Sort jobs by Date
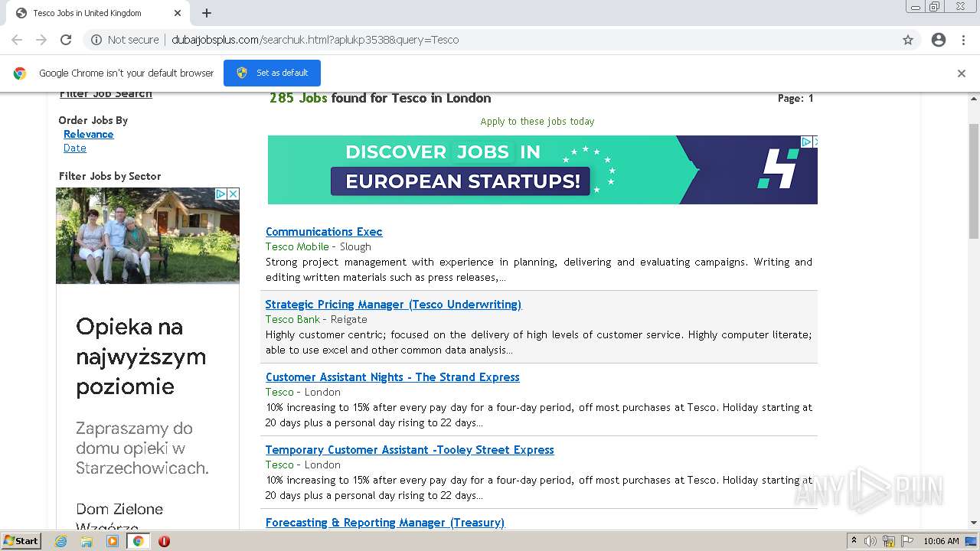The height and width of the screenshot is (551, 980). [x=75, y=148]
